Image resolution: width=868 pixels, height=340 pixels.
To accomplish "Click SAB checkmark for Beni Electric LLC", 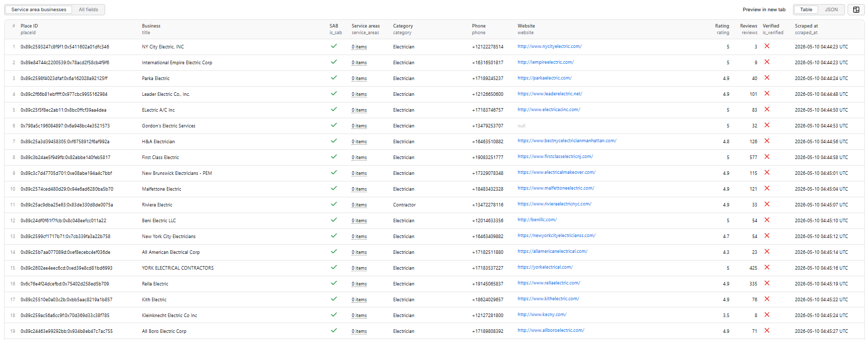I will pyautogui.click(x=334, y=220).
